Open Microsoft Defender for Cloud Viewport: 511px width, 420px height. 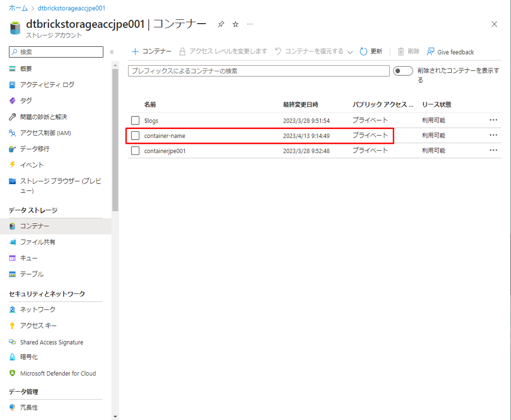[x=58, y=373]
